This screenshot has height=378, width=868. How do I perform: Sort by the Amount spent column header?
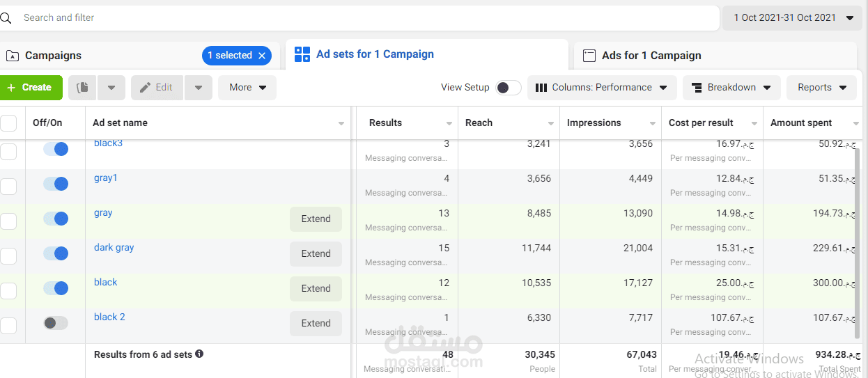(801, 123)
